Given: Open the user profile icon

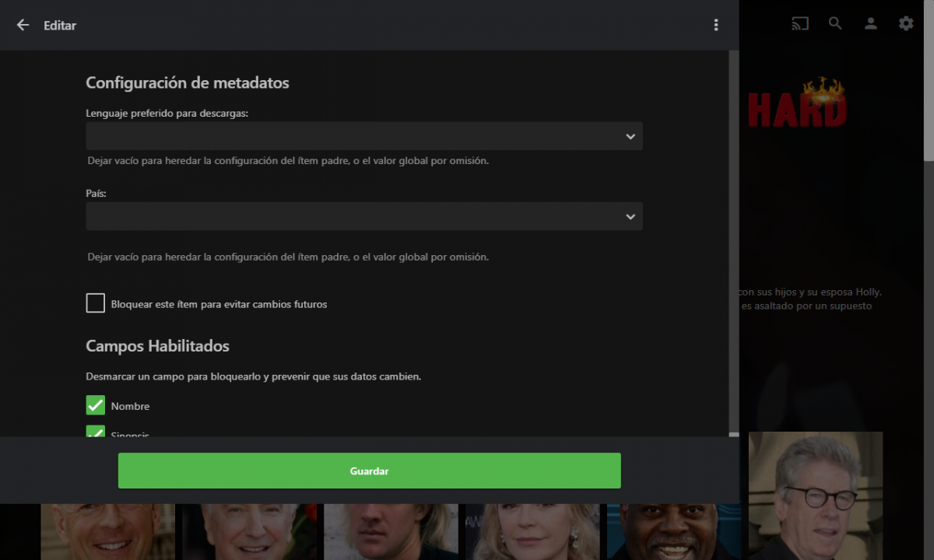Looking at the screenshot, I should [x=871, y=23].
